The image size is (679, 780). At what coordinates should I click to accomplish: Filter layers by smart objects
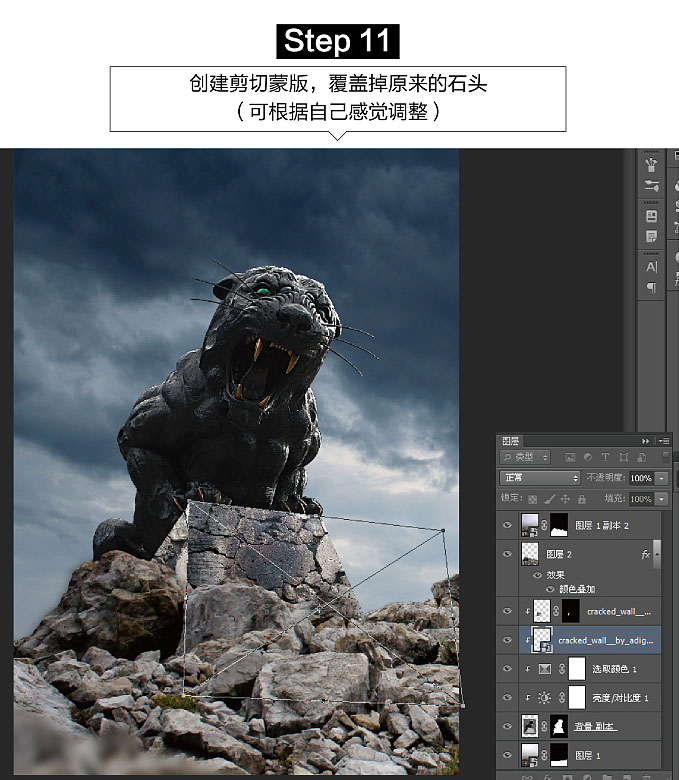(642, 457)
